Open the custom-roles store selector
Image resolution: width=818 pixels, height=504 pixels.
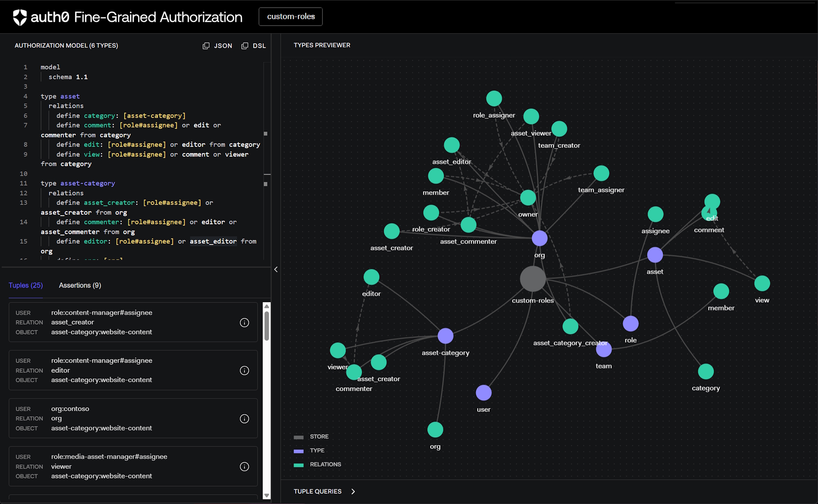click(x=291, y=17)
